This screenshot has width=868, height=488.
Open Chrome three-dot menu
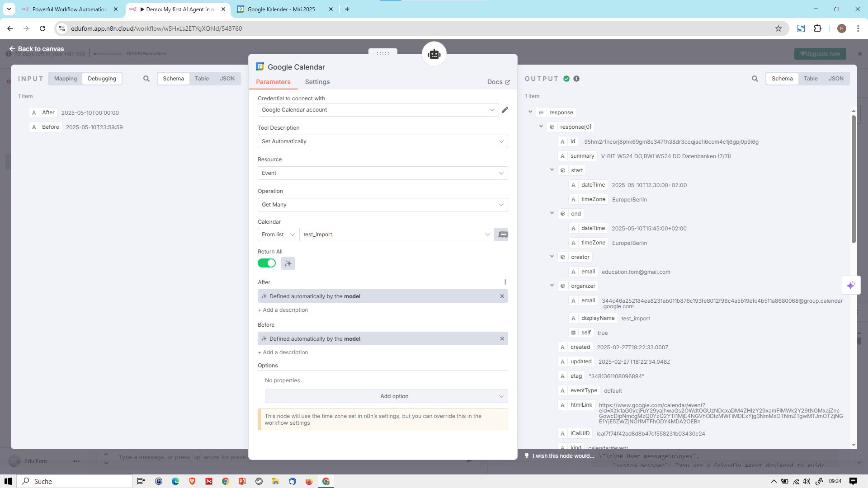click(x=858, y=28)
